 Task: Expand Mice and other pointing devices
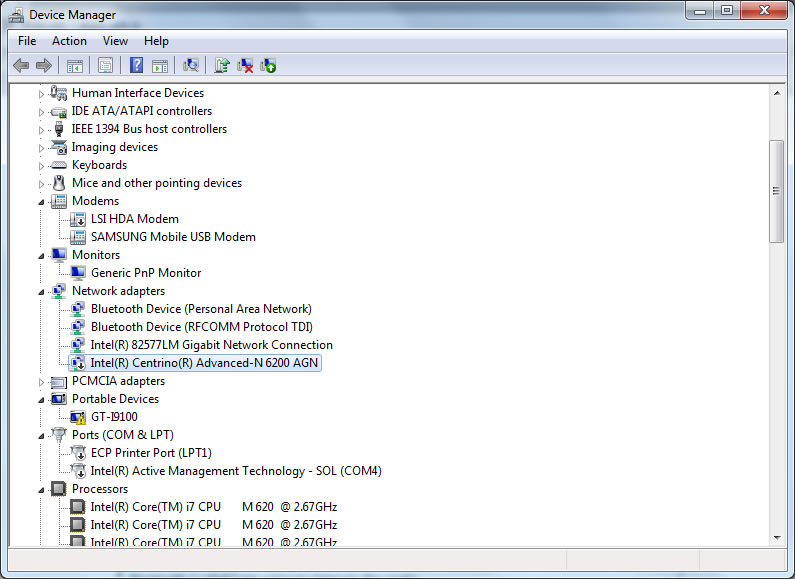click(41, 184)
